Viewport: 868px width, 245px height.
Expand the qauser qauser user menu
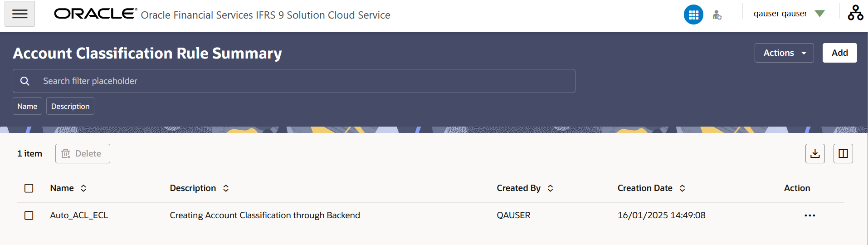789,14
